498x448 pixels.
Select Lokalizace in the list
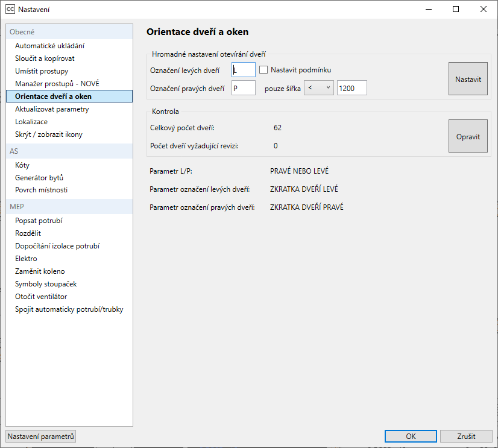(x=69, y=122)
